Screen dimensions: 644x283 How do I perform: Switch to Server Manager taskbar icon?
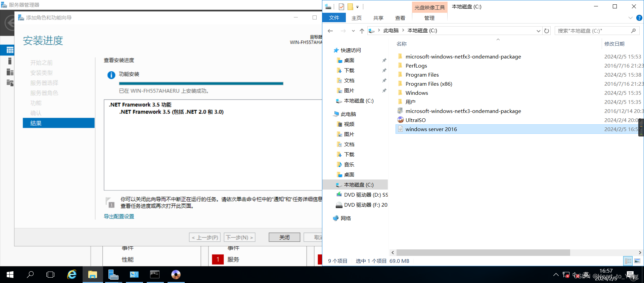pos(113,275)
